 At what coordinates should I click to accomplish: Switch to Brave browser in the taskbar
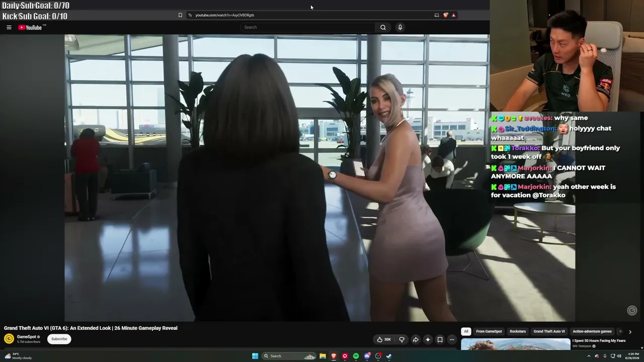click(334, 356)
